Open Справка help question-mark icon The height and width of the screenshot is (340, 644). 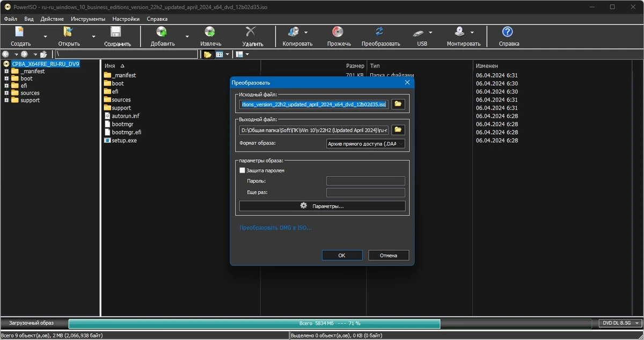coord(507,32)
